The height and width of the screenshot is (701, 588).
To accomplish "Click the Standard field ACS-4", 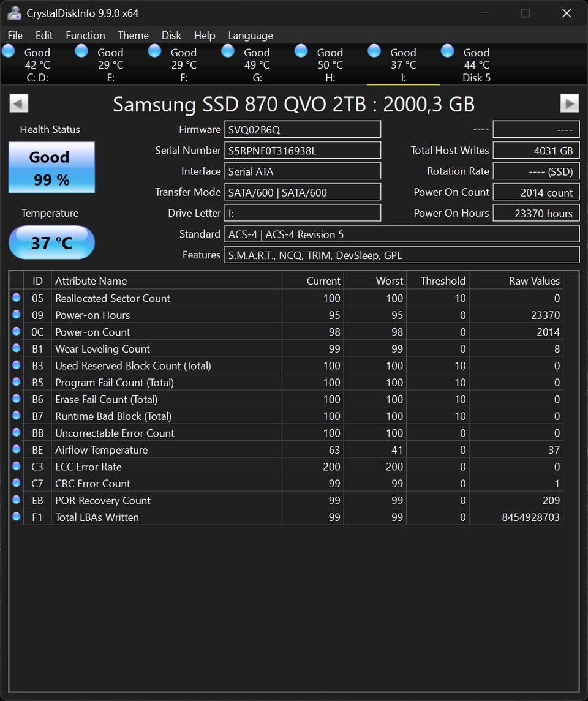I will (x=402, y=234).
